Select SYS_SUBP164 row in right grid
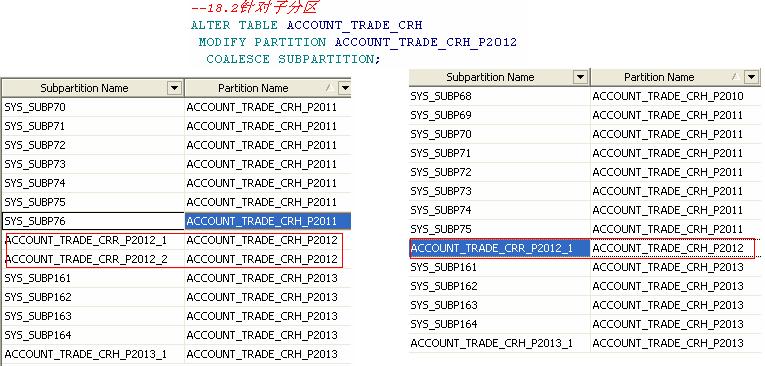Screen dimensions: 765x366 (x=584, y=324)
